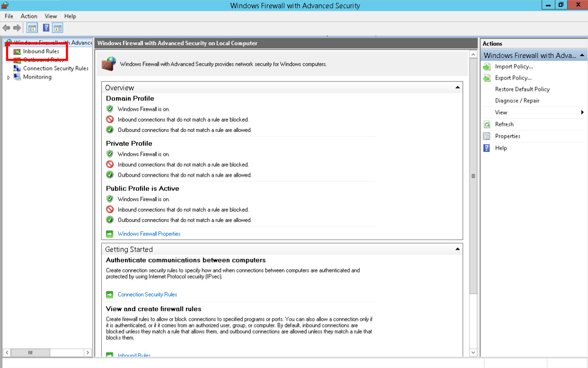Select the root Windows Firewall tree node
Viewport: 588px width, 368px height.
[x=53, y=43]
